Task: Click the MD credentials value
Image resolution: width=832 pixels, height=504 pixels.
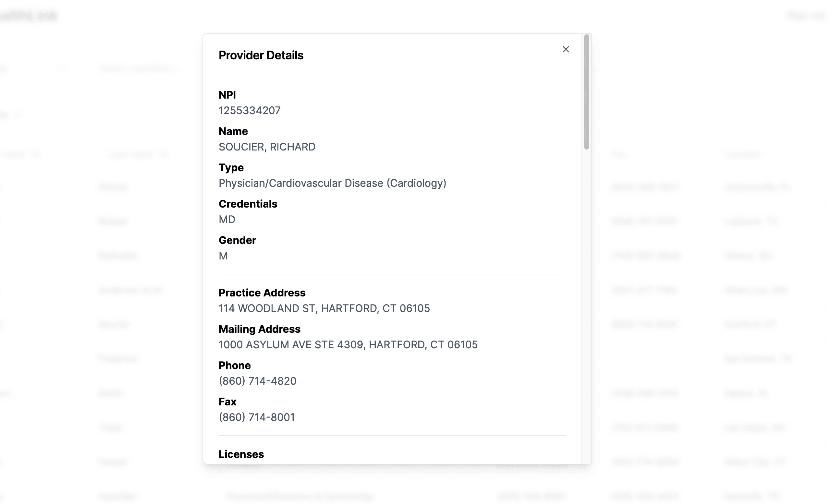Action: click(x=227, y=220)
